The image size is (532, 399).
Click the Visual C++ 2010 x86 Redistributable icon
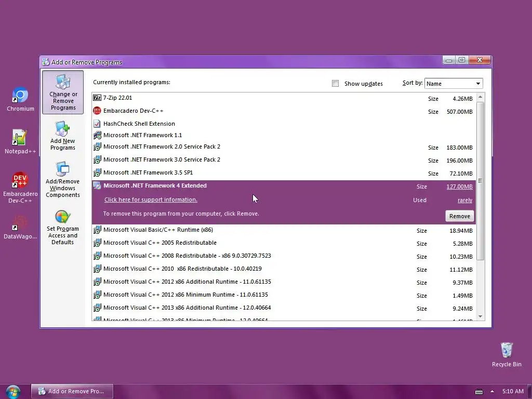point(97,269)
